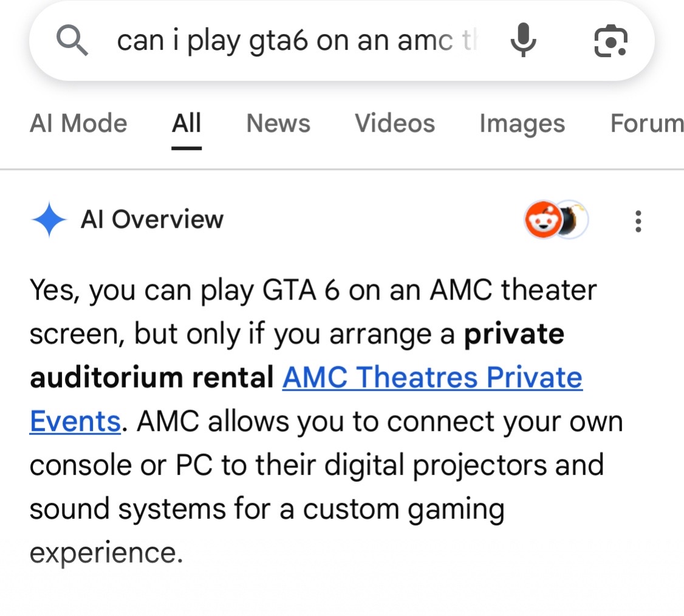Click the underlined Events link text
684x616 pixels.
(75, 422)
